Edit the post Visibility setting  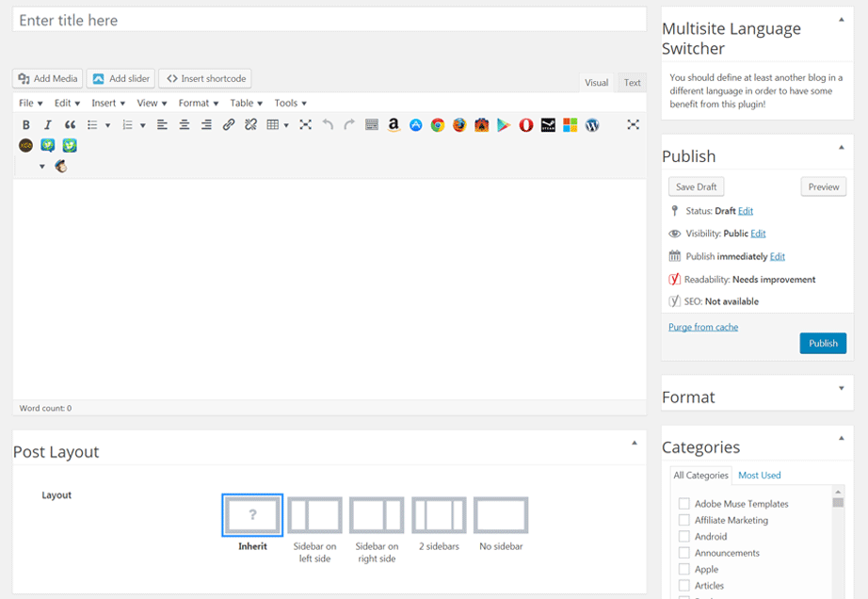point(758,234)
